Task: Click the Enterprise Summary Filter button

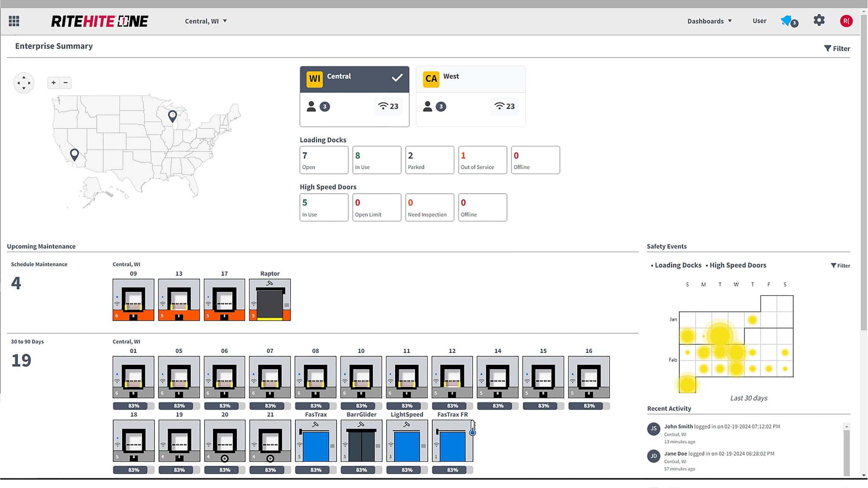Action: tap(837, 48)
